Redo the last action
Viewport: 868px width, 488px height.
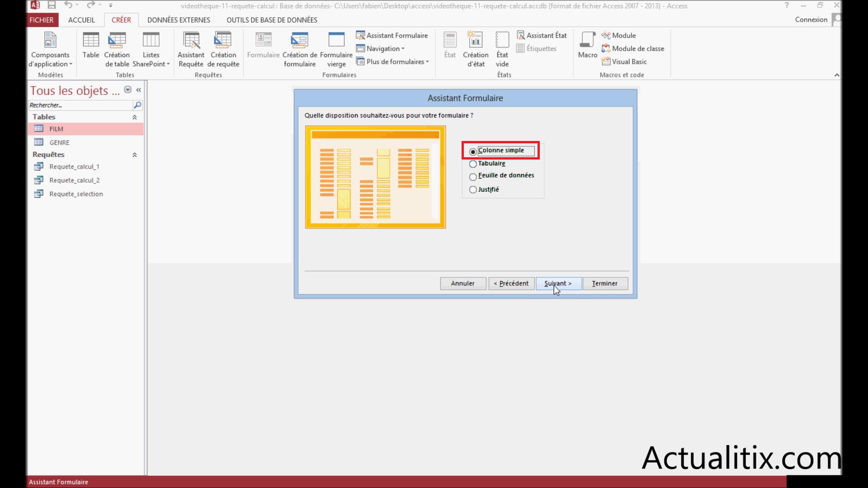point(91,5)
